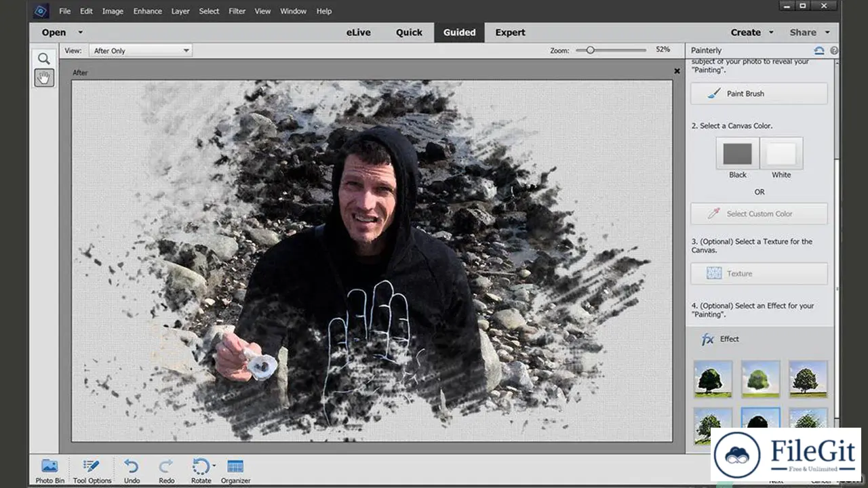Click the After photo canvas
The height and width of the screenshot is (488, 868).
(x=372, y=261)
